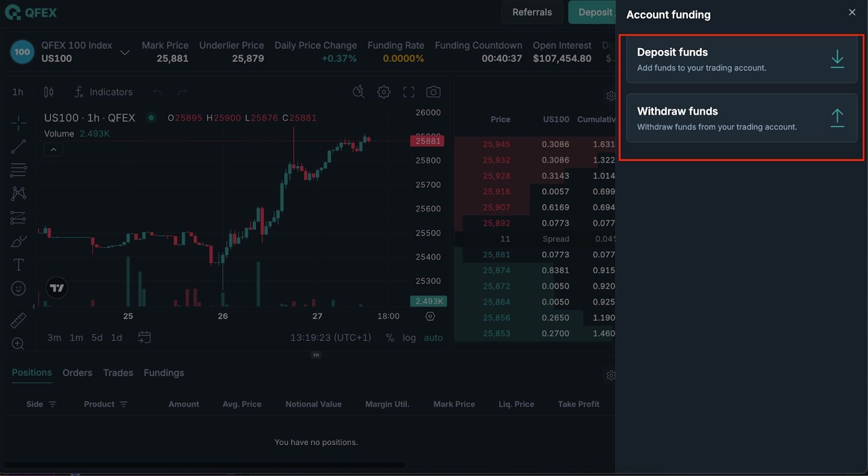Click the Funding Rate 0.0000% value
The height and width of the screenshot is (476, 868).
click(403, 59)
